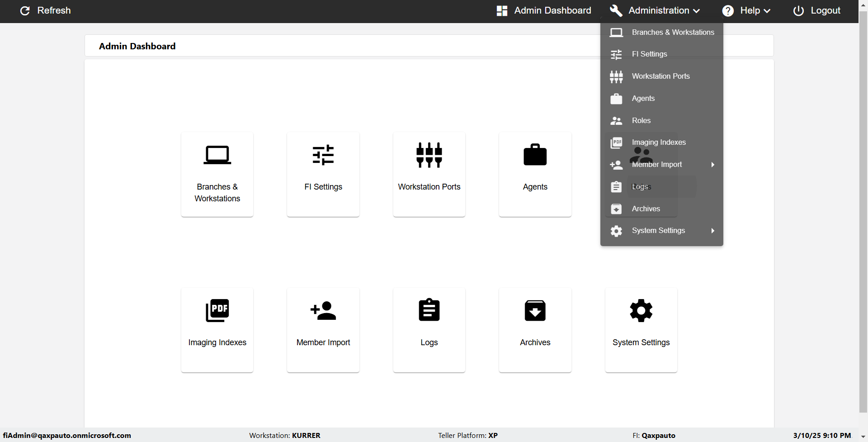The image size is (868, 442).
Task: Open the System Settings card label
Action: pyautogui.click(x=641, y=342)
